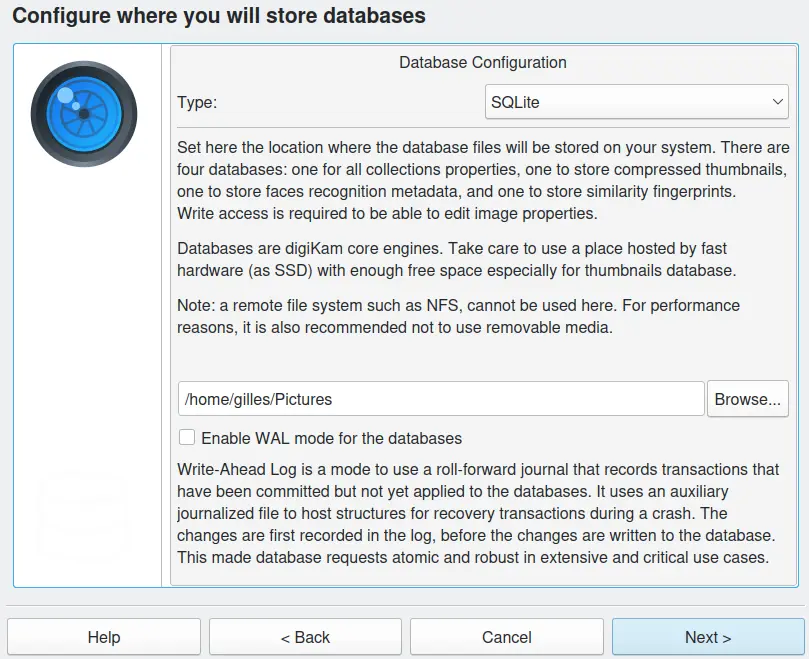This screenshot has height=659, width=809.
Task: Click the note about NFS remote file systems
Action: (x=458, y=315)
